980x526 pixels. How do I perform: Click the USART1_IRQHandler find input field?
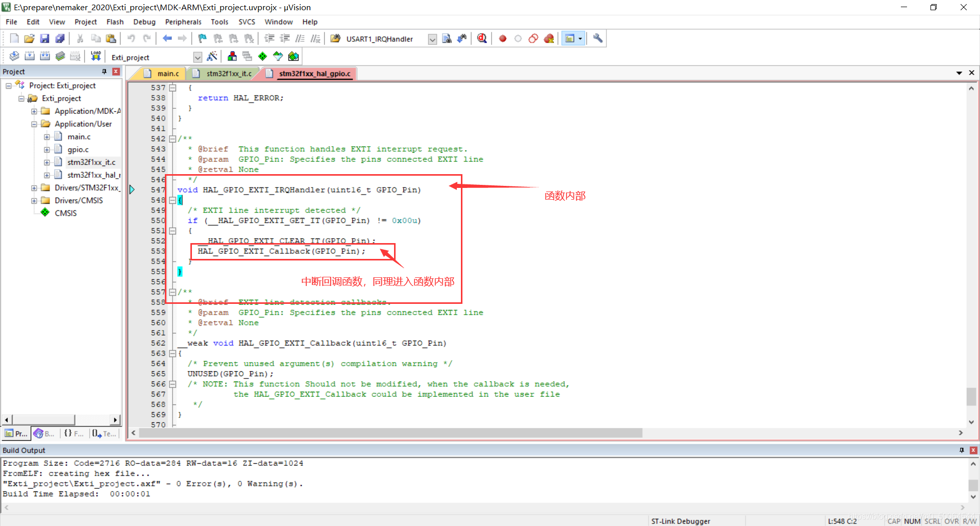385,39
